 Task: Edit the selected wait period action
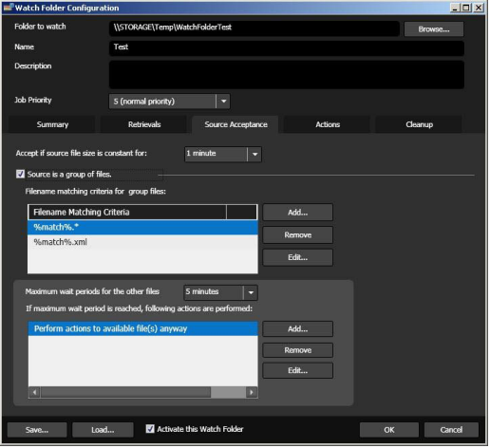(297, 370)
